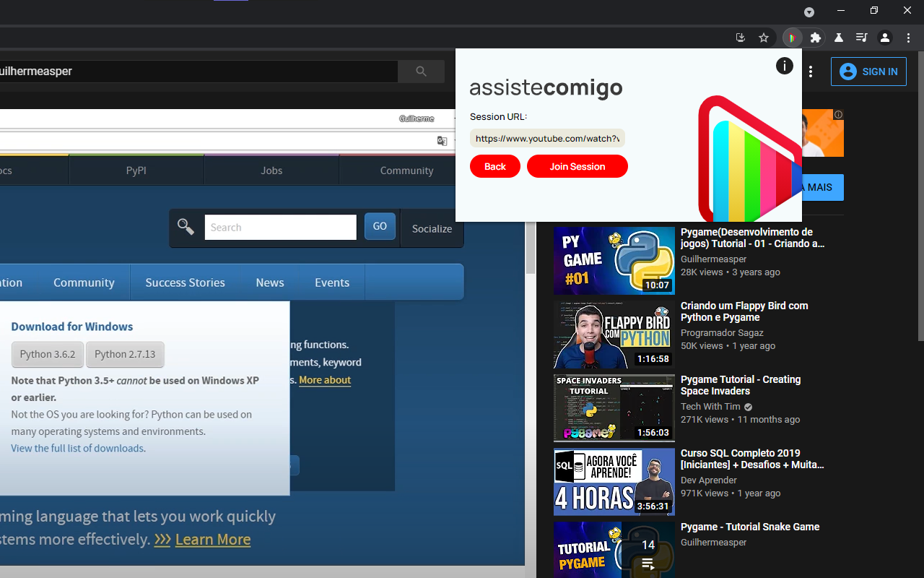The height and width of the screenshot is (578, 924).
Task: Click verified badge next to Tech With Tim
Action: pyautogui.click(x=749, y=407)
